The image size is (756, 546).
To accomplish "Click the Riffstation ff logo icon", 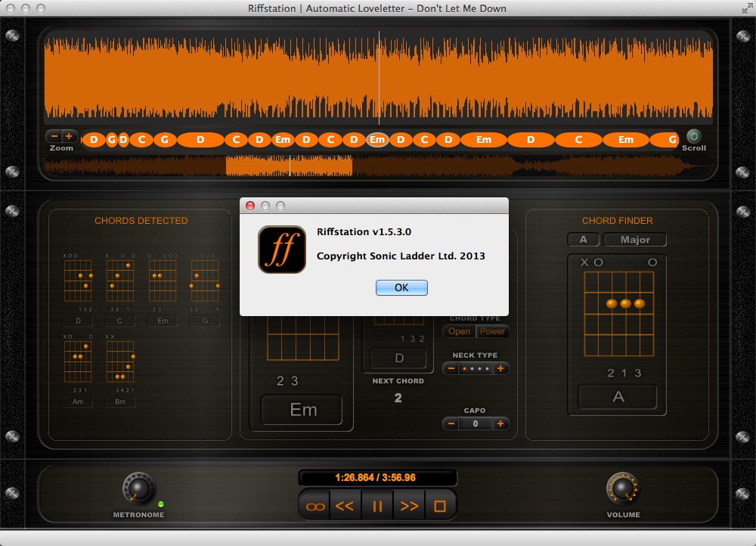I will click(x=281, y=250).
